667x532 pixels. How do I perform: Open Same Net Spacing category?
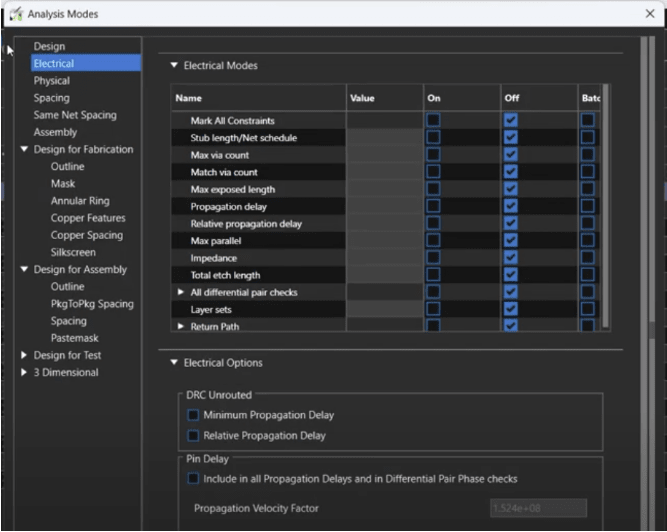pos(75,115)
